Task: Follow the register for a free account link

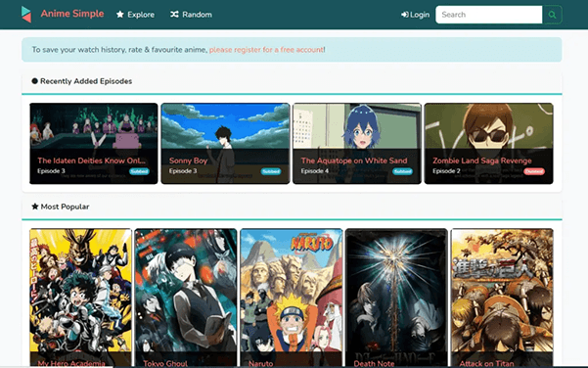Action: click(267, 50)
